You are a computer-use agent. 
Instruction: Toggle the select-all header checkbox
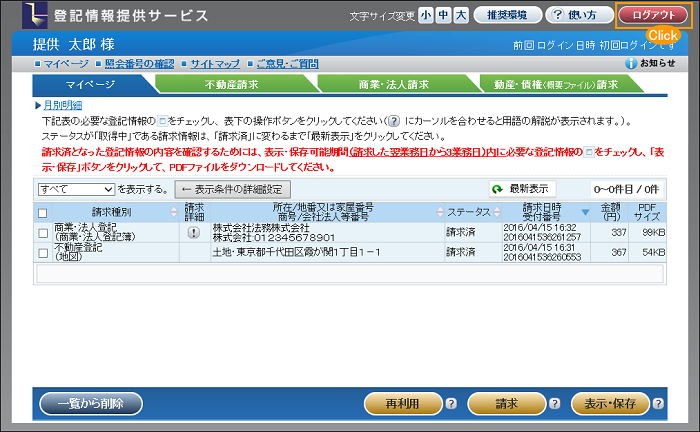[42, 213]
